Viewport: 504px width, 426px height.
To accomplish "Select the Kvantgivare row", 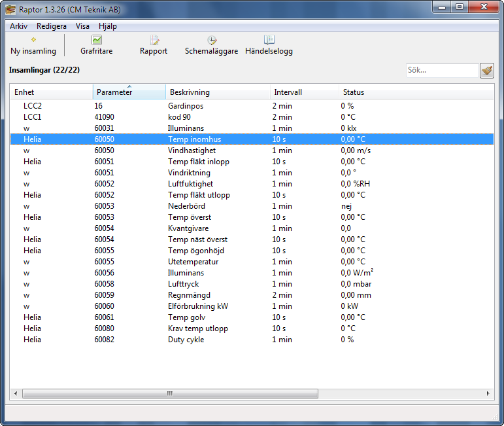I will click(x=252, y=228).
